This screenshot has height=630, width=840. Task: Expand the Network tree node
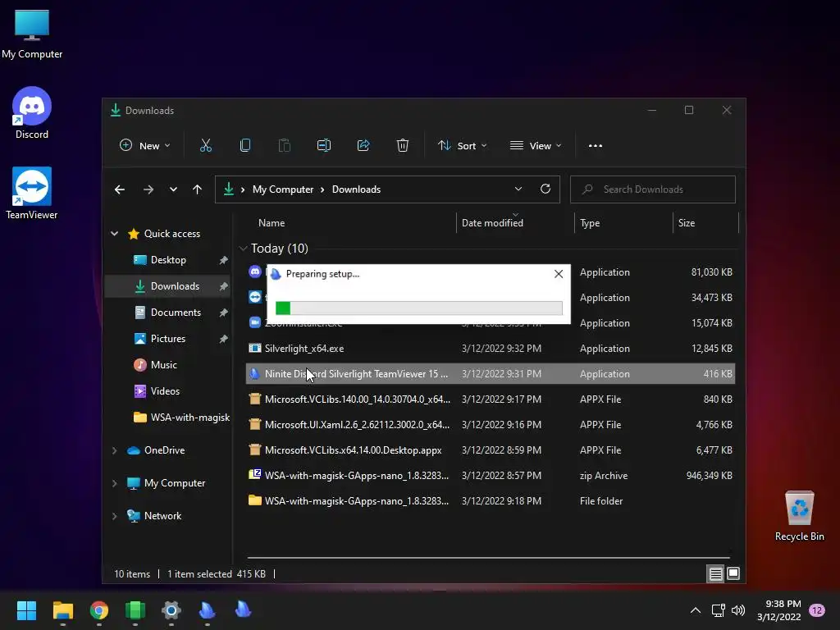click(x=114, y=516)
